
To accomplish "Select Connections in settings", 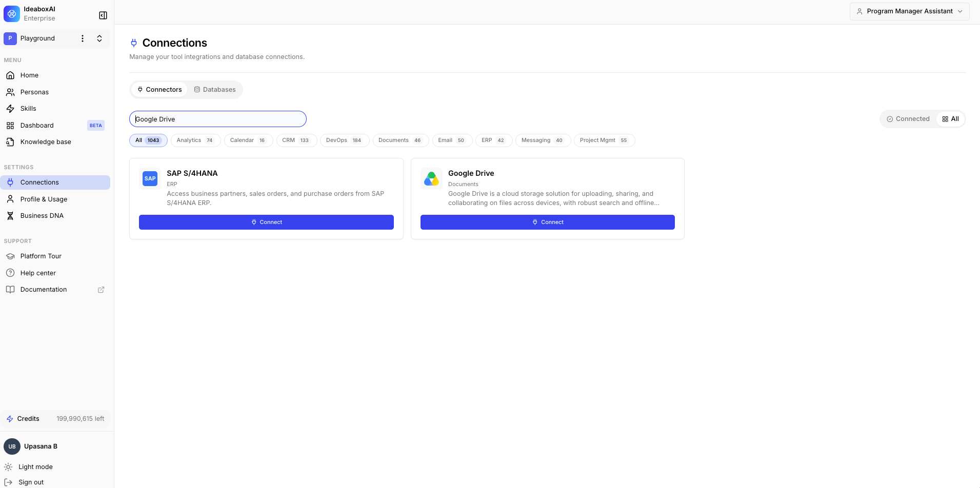I will [x=55, y=182].
